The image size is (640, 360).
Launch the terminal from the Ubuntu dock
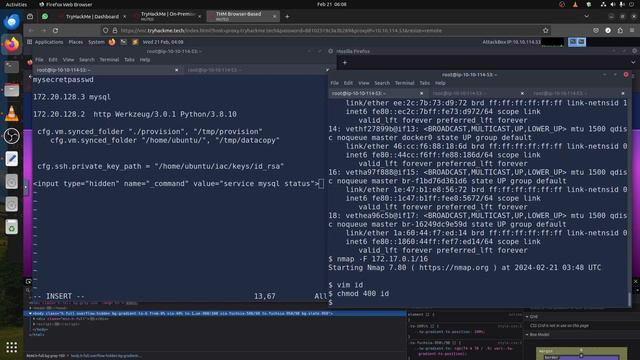tap(11, 67)
